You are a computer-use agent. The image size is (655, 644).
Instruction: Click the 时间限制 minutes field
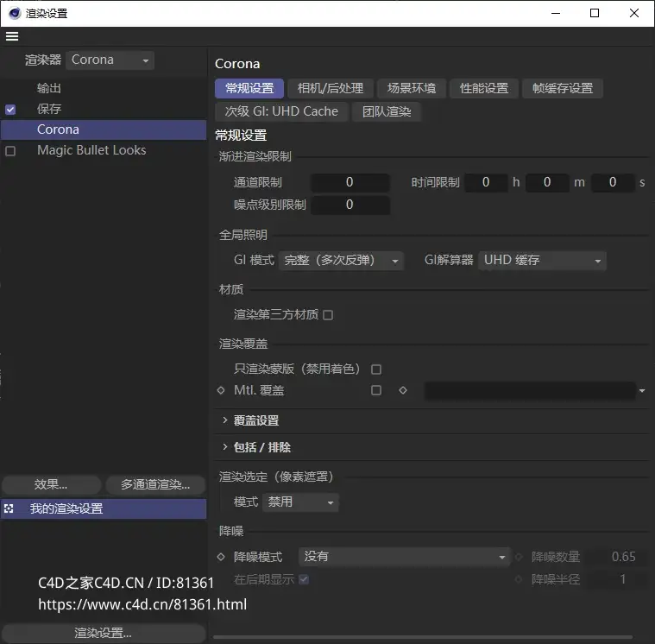pyautogui.click(x=547, y=183)
